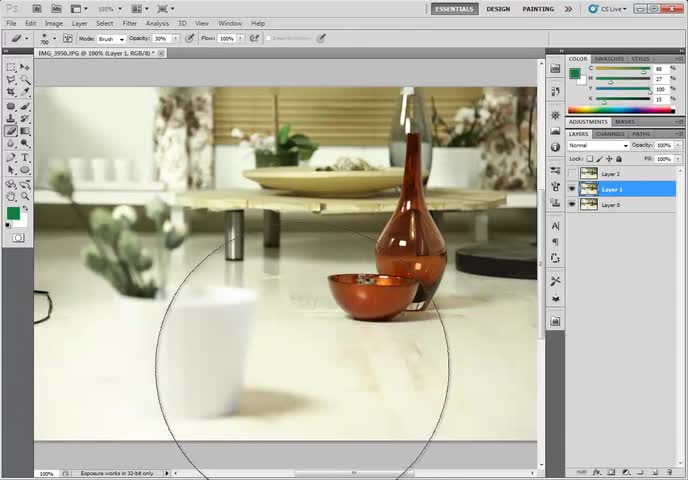The height and width of the screenshot is (480, 688).
Task: Select the Gradient tool
Action: [25, 131]
